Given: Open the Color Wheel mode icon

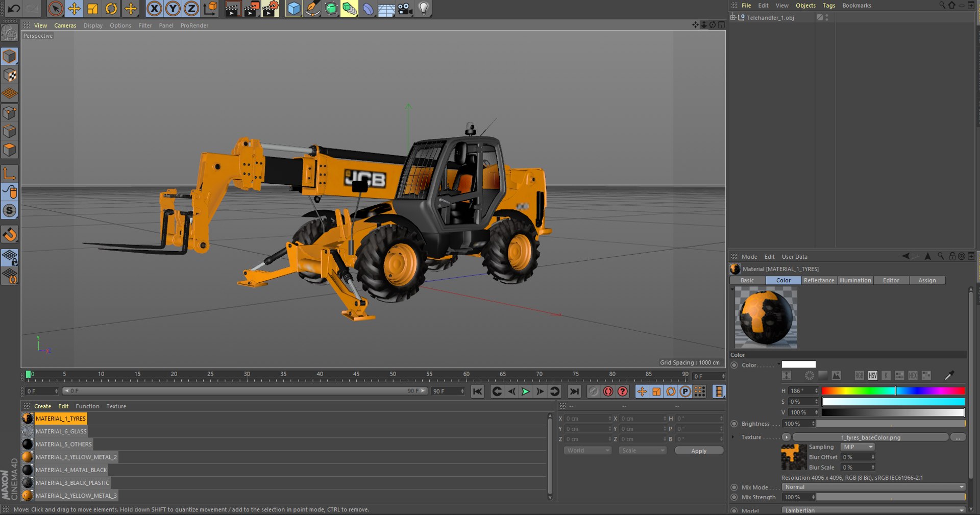Looking at the screenshot, I should point(810,376).
